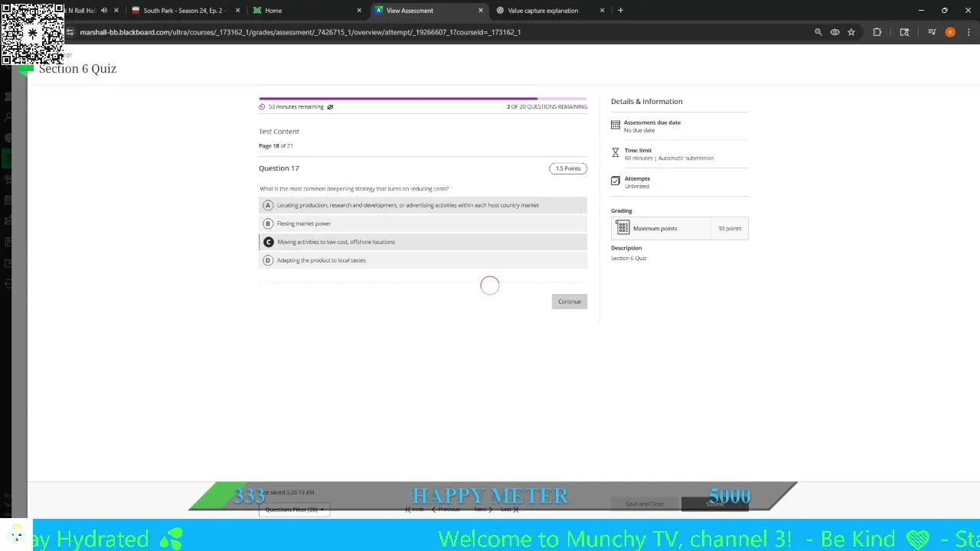The image size is (980, 551).
Task: Select answer A radio button
Action: pos(268,205)
